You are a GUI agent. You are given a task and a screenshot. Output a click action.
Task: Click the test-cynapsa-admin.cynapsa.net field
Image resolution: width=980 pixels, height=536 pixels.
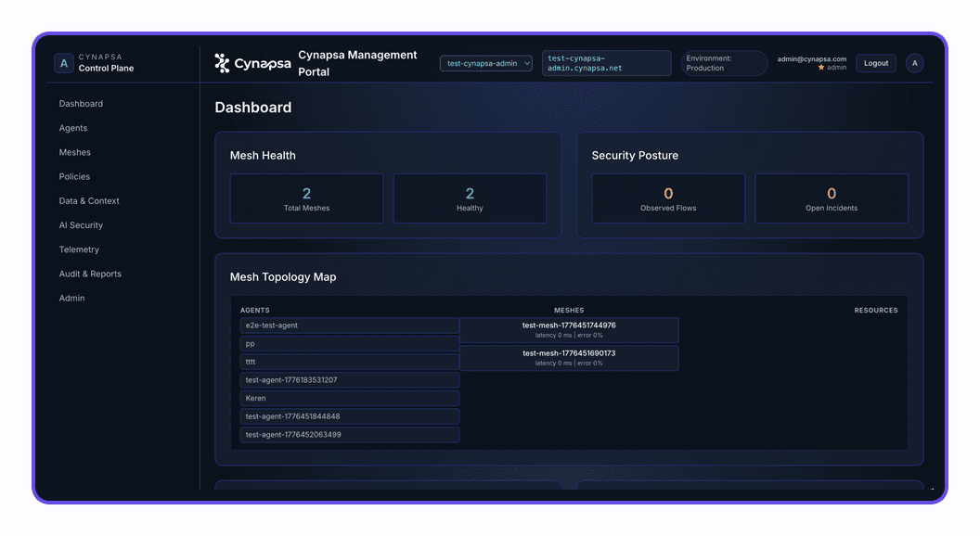[606, 63]
